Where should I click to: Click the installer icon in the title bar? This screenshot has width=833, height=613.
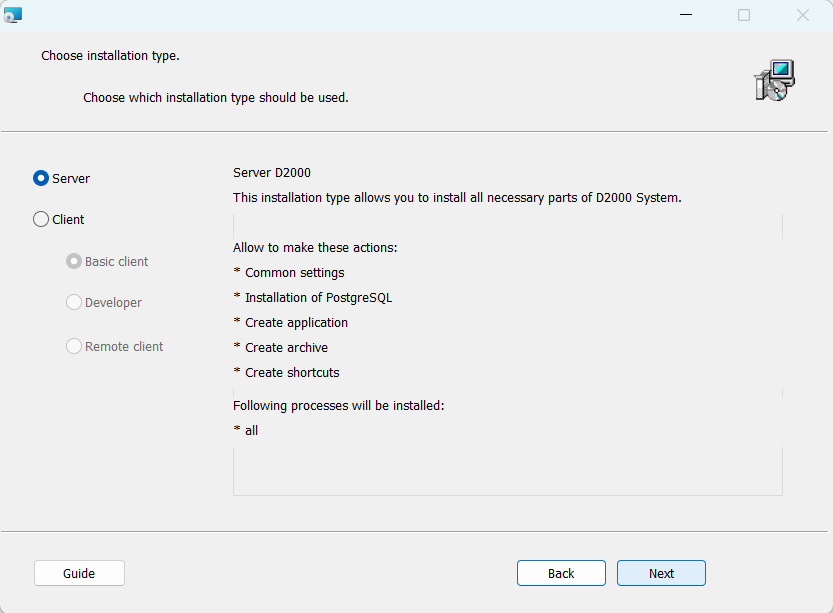point(13,15)
